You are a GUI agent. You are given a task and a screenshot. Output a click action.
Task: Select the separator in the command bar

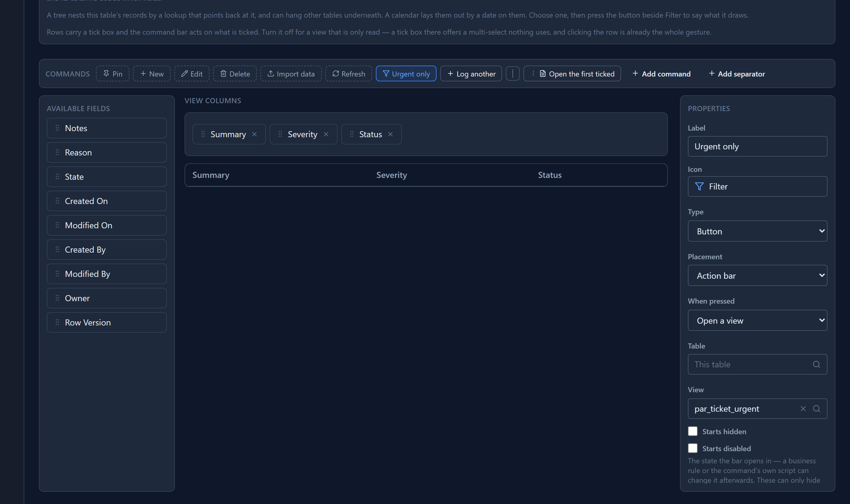512,74
